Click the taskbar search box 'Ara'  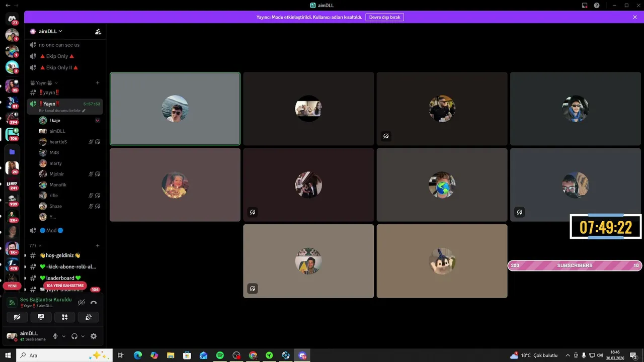[x=64, y=355]
